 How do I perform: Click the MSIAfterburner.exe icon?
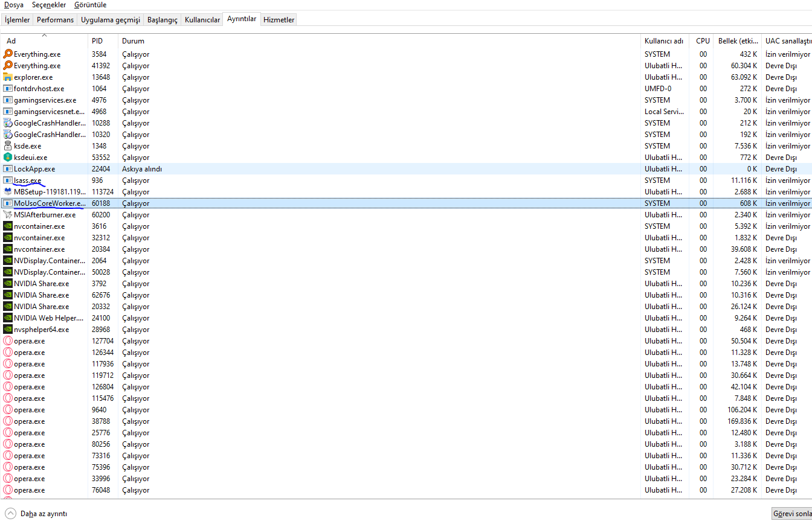(8, 214)
